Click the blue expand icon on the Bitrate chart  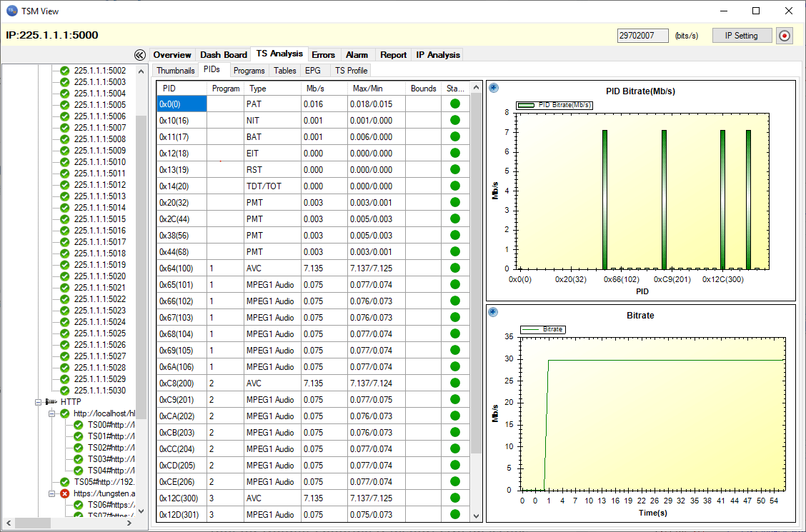tap(494, 312)
